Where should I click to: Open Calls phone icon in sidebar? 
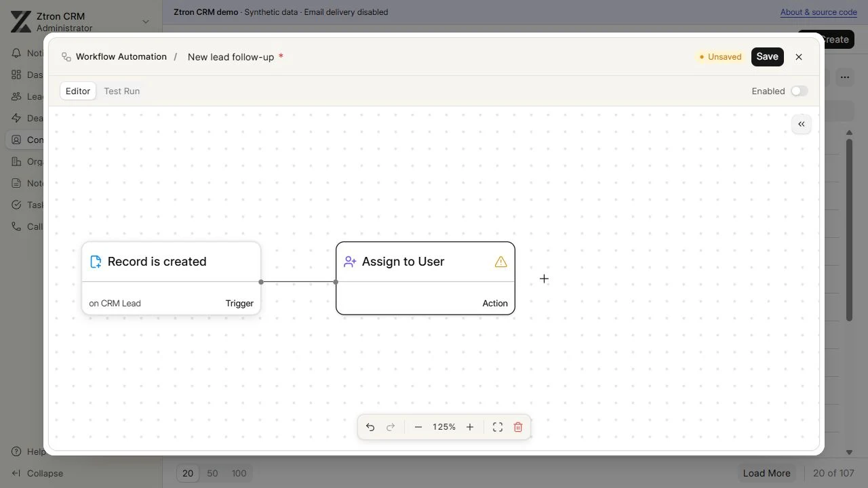[x=16, y=226]
